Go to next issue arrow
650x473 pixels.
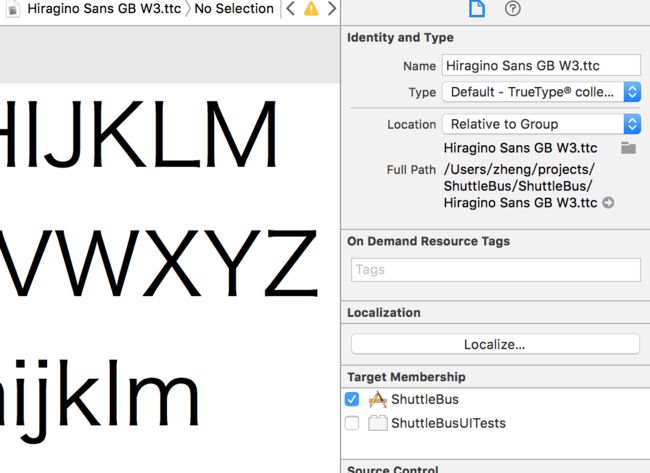tap(332, 8)
